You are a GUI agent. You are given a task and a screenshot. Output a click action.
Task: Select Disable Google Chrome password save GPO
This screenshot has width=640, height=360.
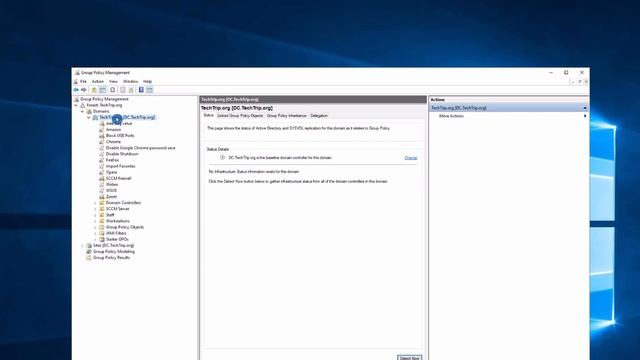pos(140,148)
